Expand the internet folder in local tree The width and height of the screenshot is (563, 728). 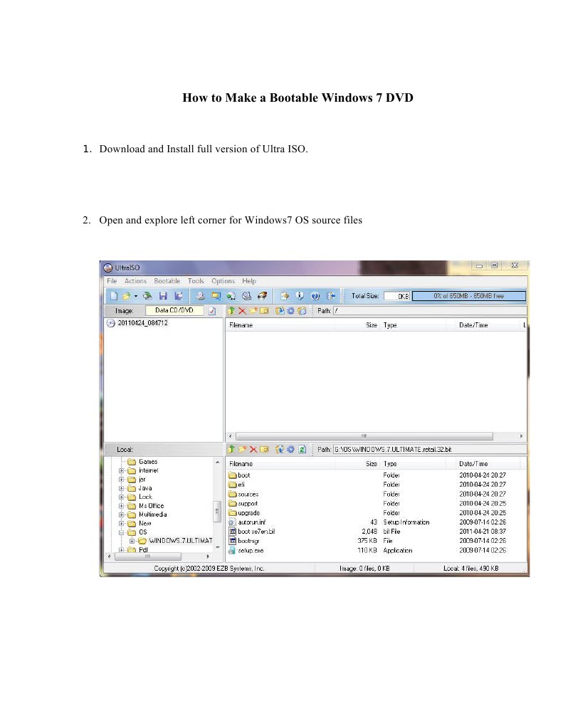pyautogui.click(x=121, y=470)
